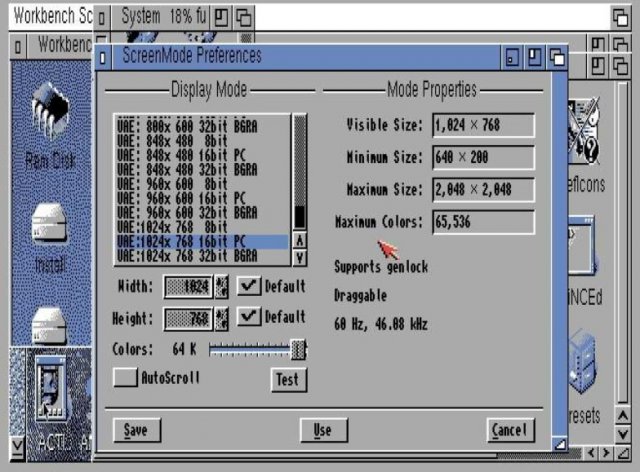
Task: Click background window scroll up arrow
Action: (622, 416)
